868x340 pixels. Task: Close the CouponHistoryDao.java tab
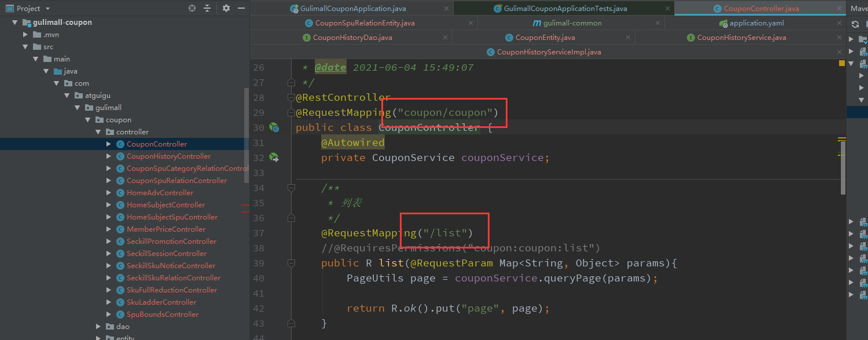click(x=445, y=38)
